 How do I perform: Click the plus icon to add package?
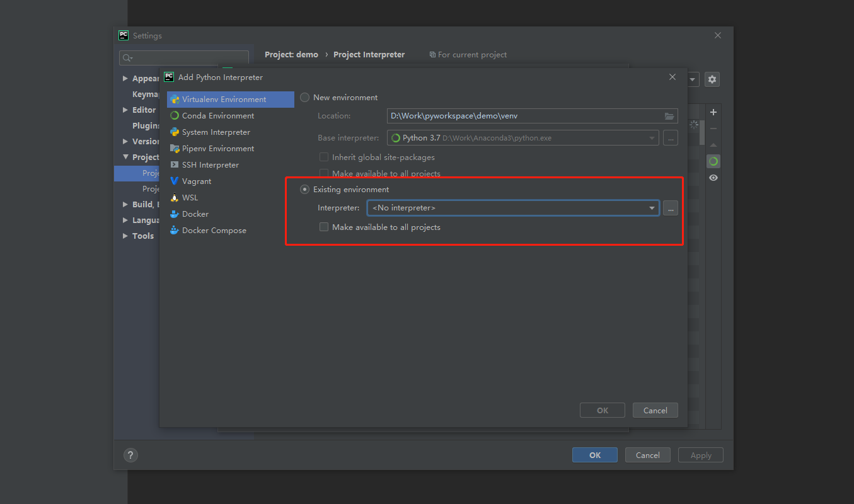coord(713,112)
